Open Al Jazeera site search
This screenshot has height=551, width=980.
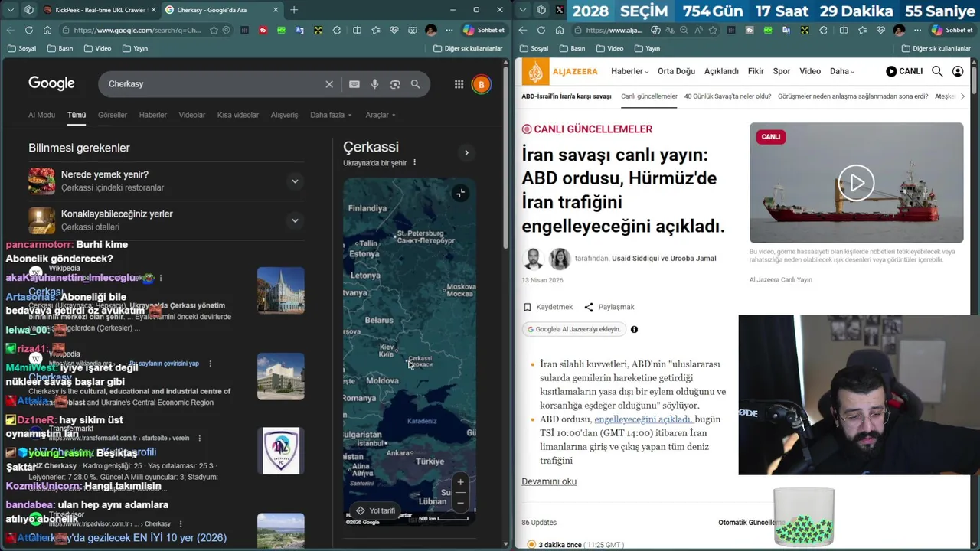tap(937, 71)
